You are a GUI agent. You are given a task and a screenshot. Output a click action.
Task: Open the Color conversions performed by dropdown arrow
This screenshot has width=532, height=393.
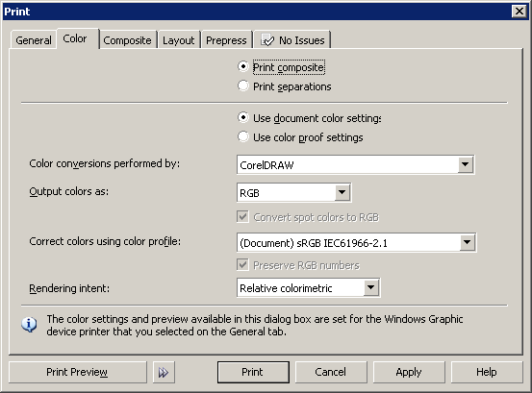pos(466,164)
